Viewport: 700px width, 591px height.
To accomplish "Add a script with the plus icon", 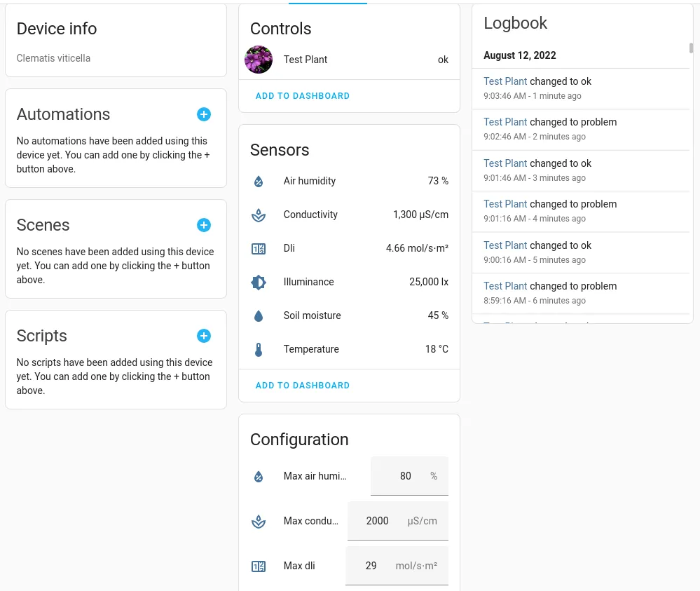I will tap(204, 336).
